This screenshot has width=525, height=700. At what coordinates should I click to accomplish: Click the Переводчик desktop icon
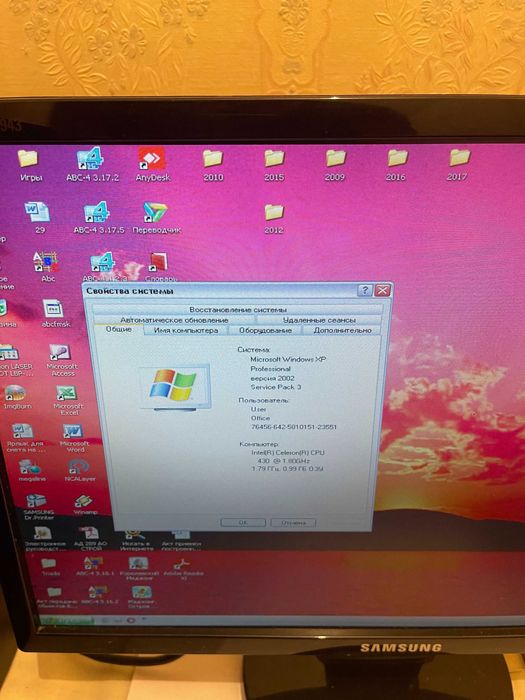coord(156,217)
